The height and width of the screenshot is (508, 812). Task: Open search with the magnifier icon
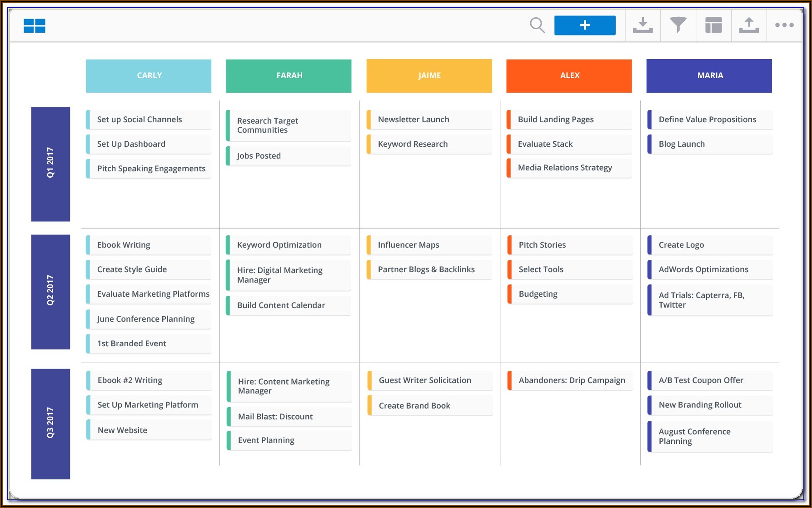pos(537,25)
